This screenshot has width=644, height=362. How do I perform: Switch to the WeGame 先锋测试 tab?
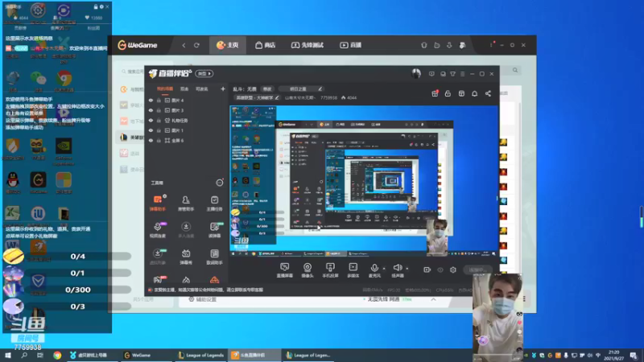308,45
